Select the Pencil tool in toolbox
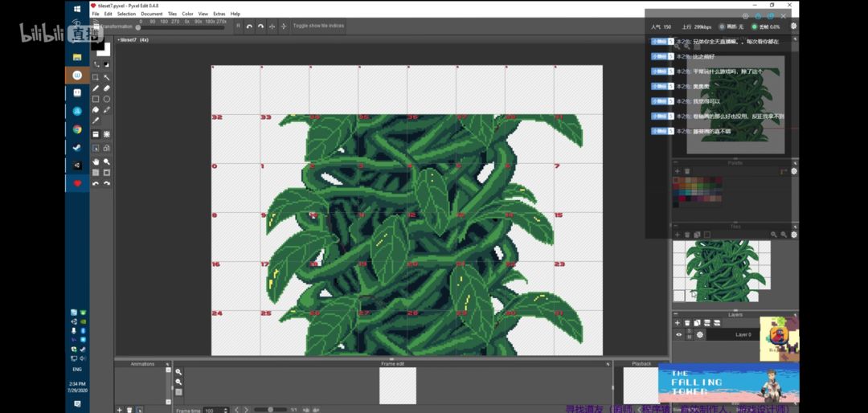The height and width of the screenshot is (413, 868). click(95, 88)
